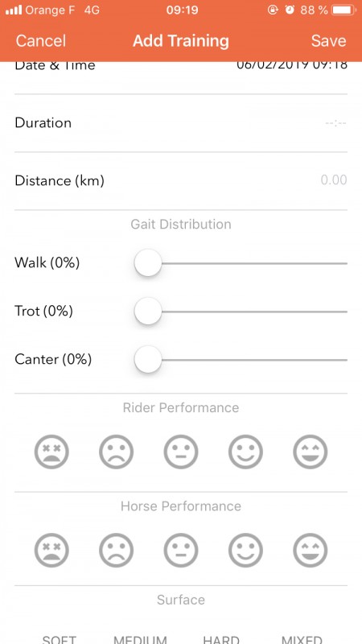Choose the sad face for Rider Performance
The width and height of the screenshot is (362, 644).
click(116, 452)
